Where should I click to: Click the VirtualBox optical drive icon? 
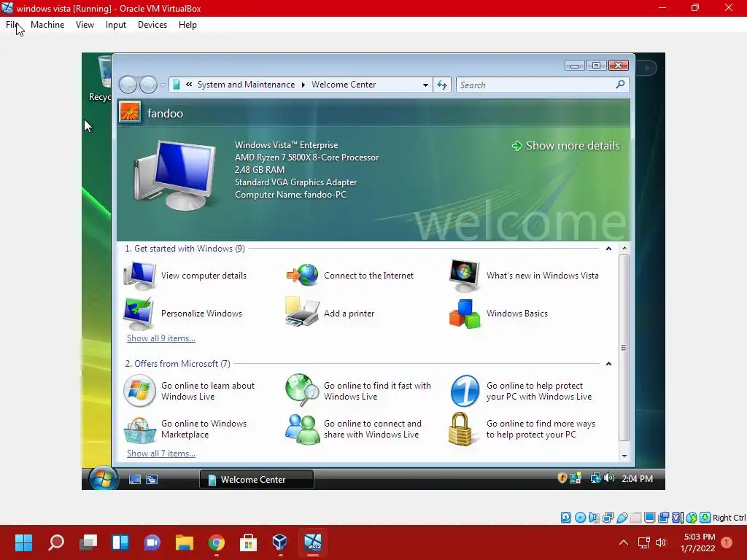pyautogui.click(x=580, y=518)
